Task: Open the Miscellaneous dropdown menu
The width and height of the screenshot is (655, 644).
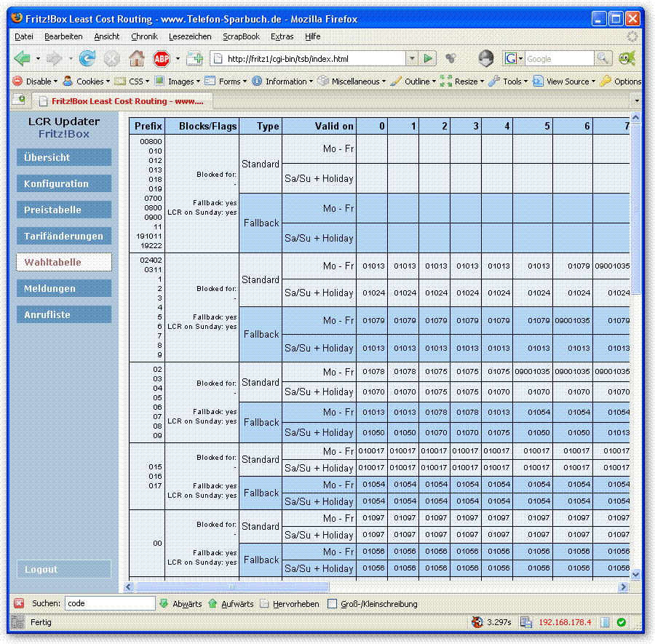Action: 352,81
